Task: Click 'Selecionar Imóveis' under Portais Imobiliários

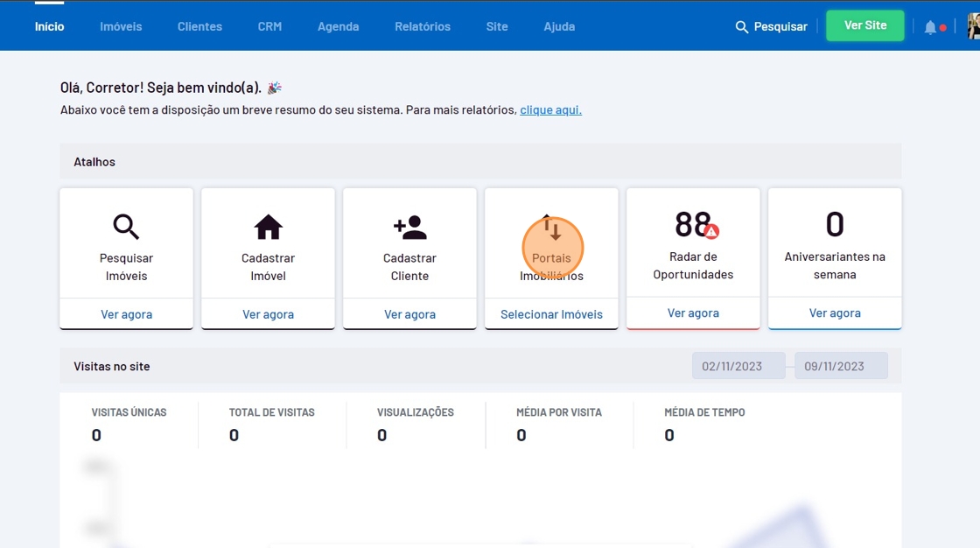Action: point(551,314)
